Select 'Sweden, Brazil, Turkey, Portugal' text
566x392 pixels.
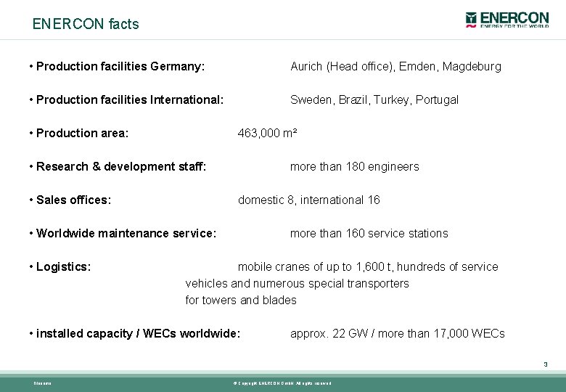374,99
